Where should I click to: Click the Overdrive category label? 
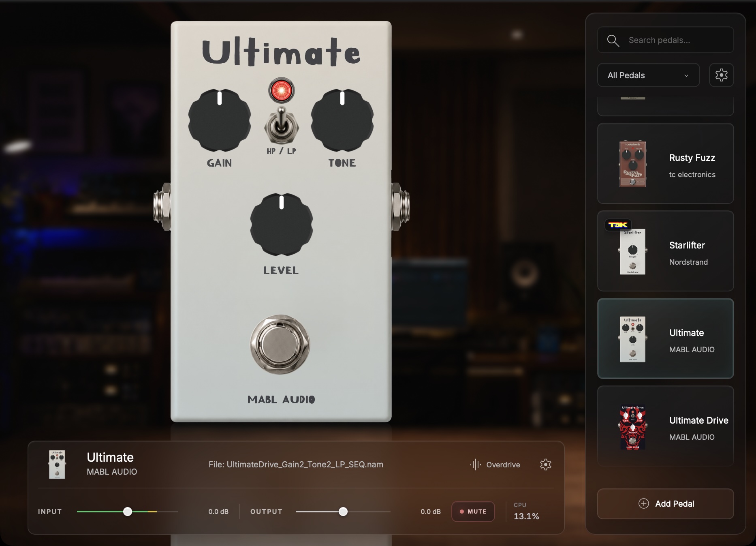[503, 465]
